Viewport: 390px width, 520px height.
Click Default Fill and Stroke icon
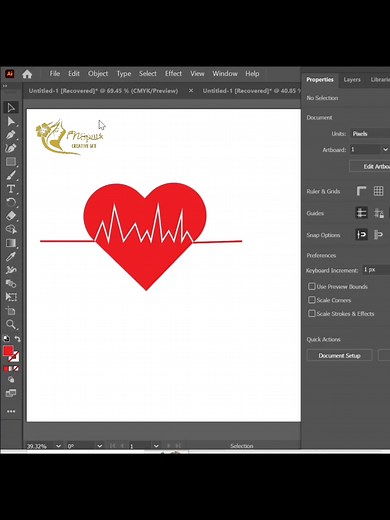click(6, 339)
